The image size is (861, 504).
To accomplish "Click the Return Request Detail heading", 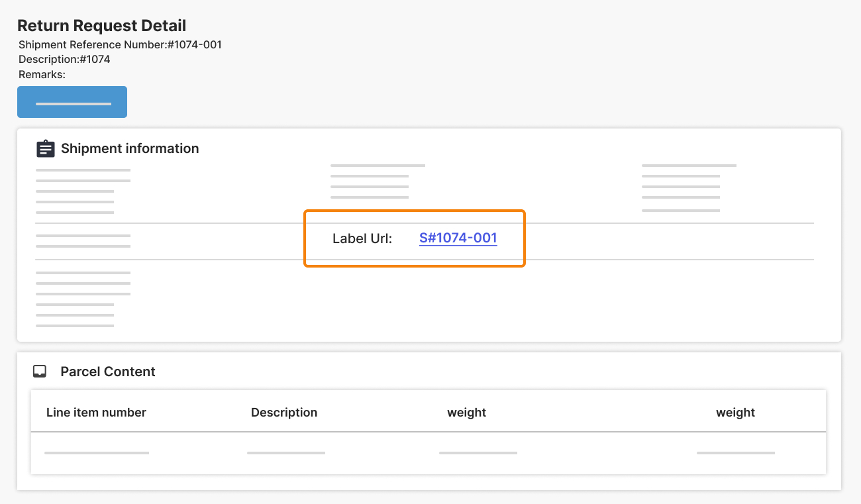I will tap(101, 26).
